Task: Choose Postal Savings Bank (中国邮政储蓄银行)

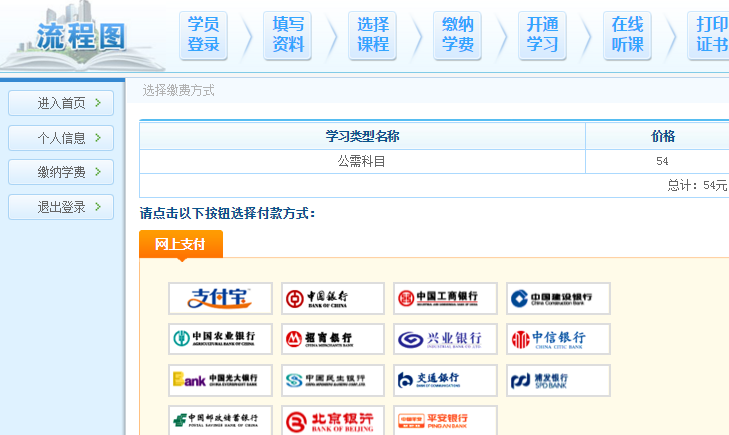Action: [220, 420]
